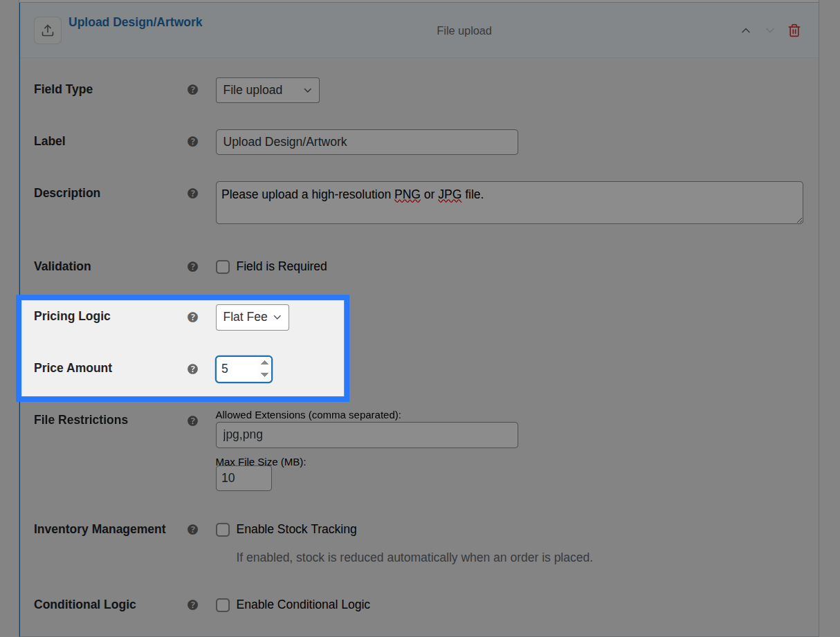
Task: Open help tooltip for File Restrictions
Action: point(193,421)
